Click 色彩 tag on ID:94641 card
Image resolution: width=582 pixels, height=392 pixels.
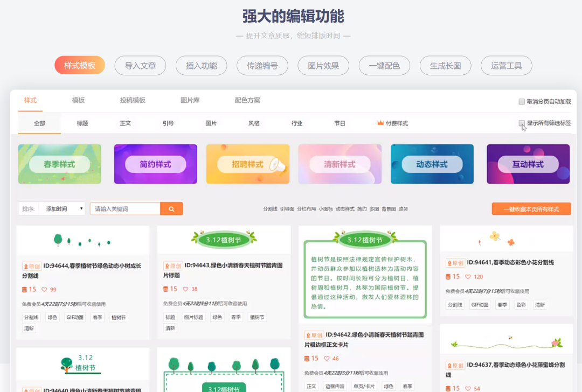521,305
